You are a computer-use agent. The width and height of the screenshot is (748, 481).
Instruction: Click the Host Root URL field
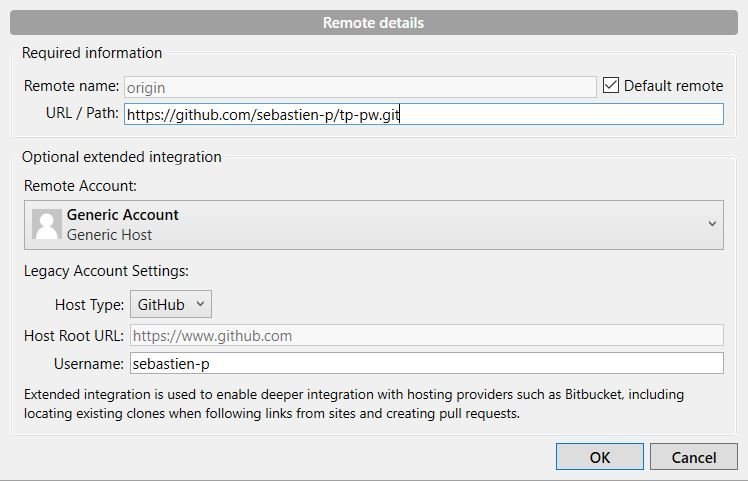[x=426, y=335]
